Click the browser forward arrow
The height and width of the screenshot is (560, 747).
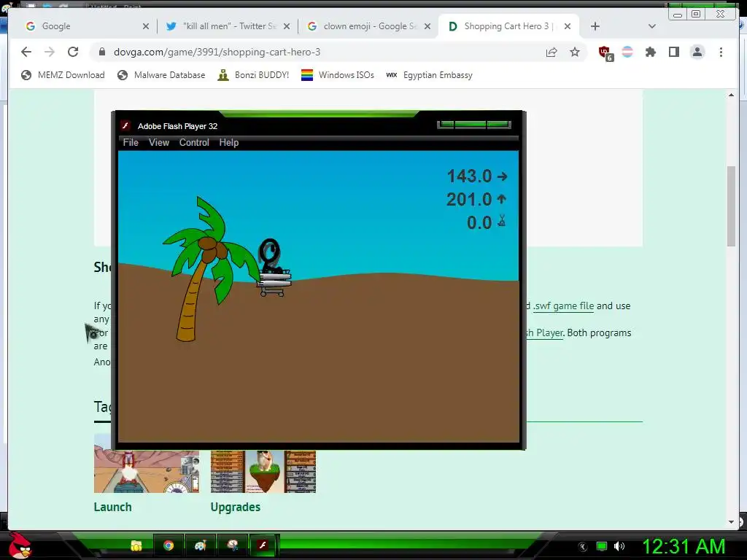pos(50,52)
